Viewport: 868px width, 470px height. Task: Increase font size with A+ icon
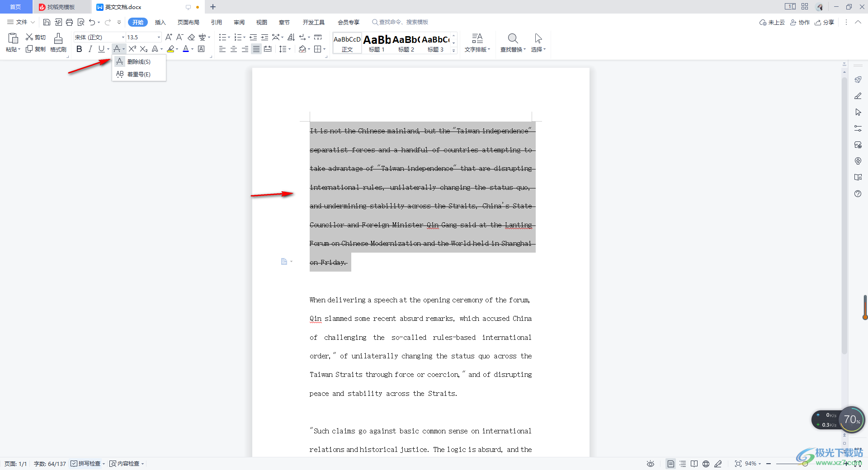(169, 37)
